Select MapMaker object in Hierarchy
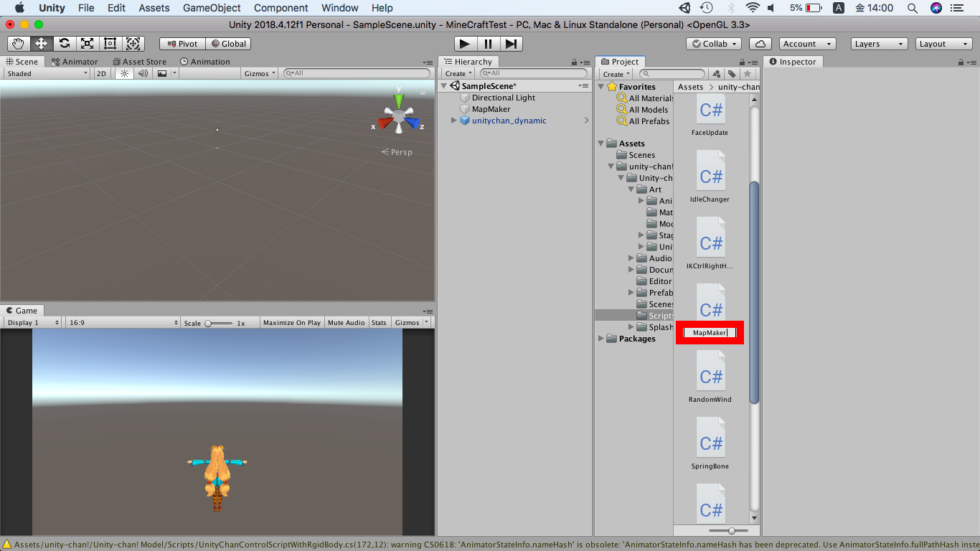 [491, 109]
